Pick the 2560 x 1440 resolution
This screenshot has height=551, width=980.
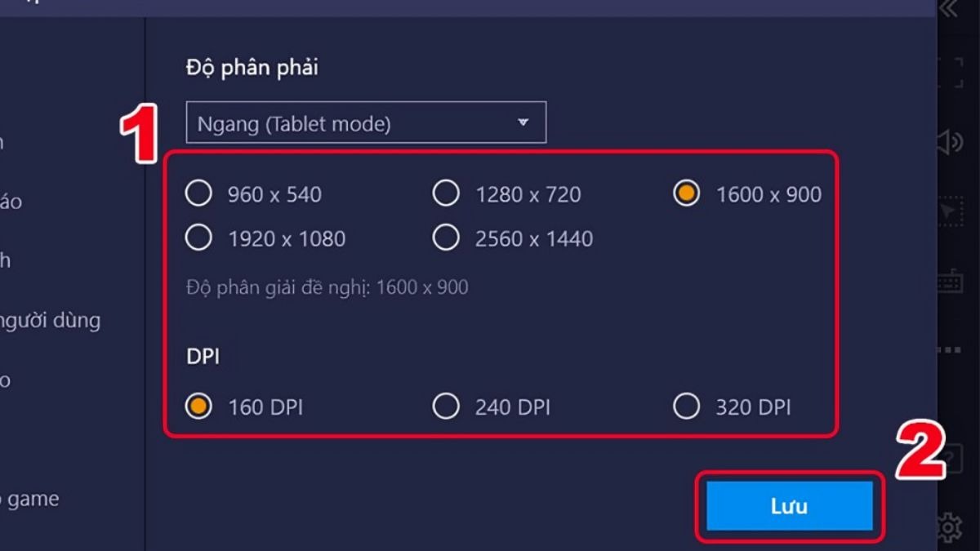point(446,238)
